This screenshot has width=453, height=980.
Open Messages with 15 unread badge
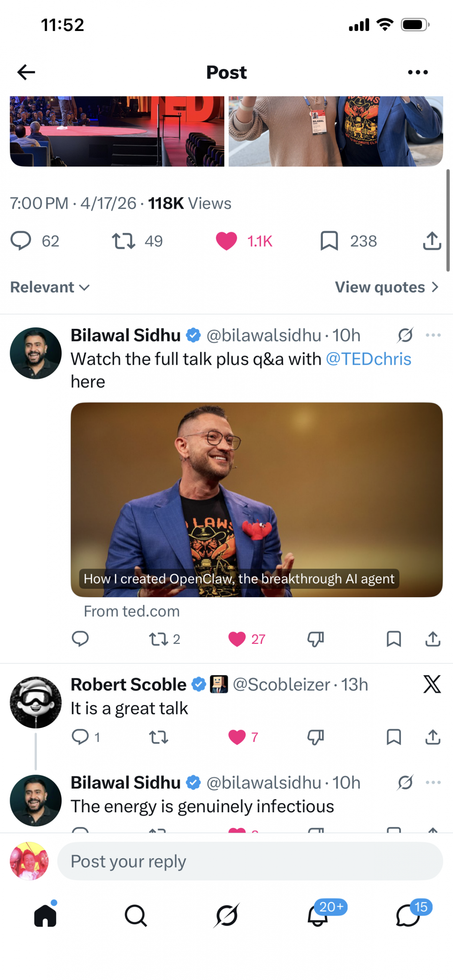[x=408, y=915]
